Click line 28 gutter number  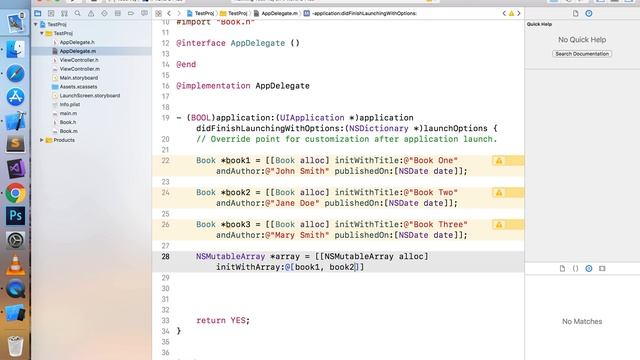point(165,257)
